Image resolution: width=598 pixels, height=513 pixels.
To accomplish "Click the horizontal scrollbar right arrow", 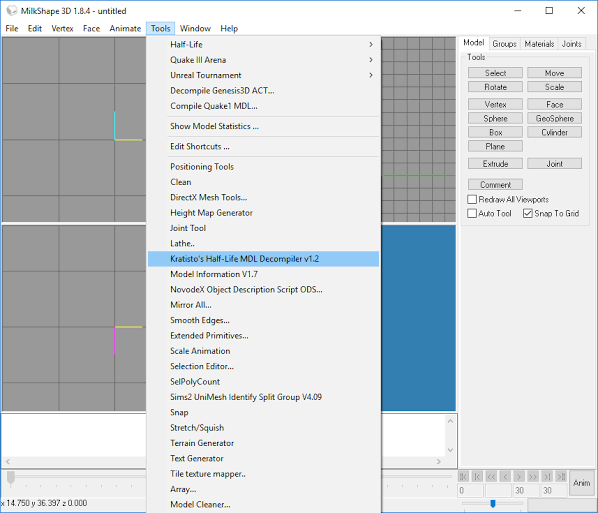I will click(x=439, y=462).
